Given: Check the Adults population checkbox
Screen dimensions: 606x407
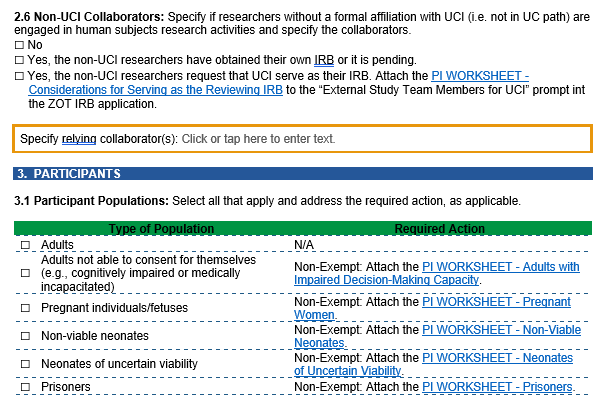Looking at the screenshot, I should pyautogui.click(x=26, y=244).
